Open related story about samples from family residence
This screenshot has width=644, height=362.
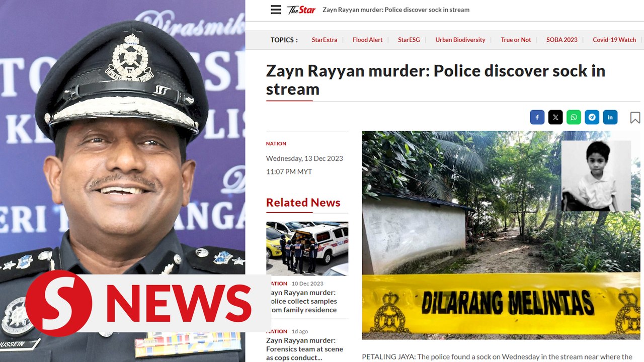(x=303, y=301)
